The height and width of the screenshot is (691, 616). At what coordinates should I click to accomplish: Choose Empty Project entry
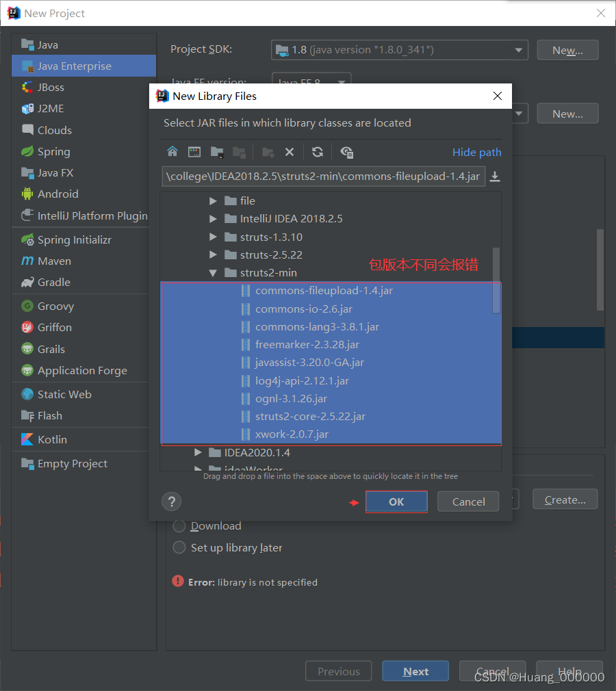click(x=81, y=464)
